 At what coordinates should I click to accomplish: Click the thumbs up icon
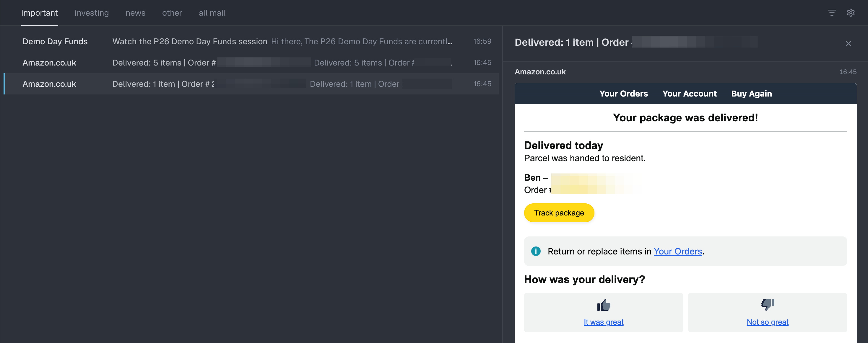(604, 305)
